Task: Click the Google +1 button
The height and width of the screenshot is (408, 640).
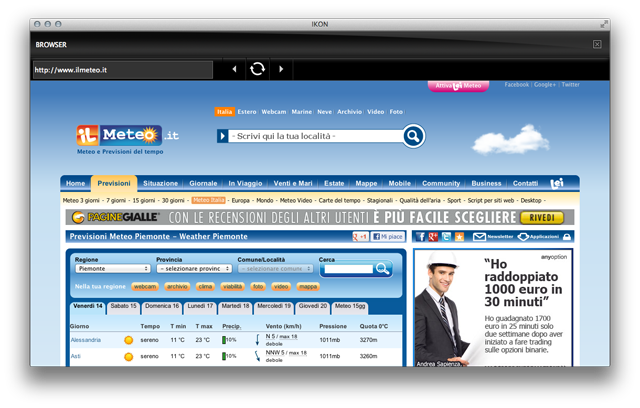Action: [360, 237]
